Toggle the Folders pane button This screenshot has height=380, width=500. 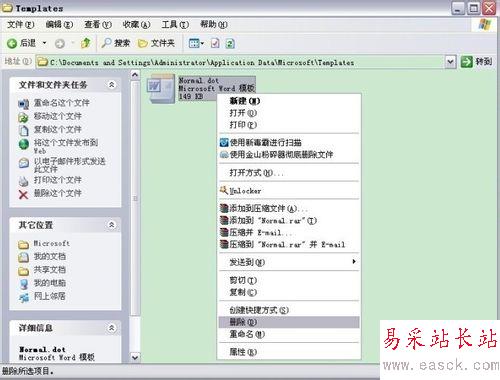156,43
